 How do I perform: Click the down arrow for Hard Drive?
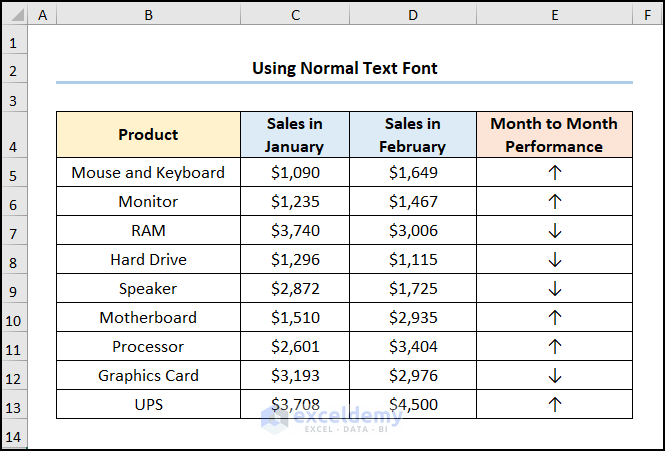tap(555, 259)
